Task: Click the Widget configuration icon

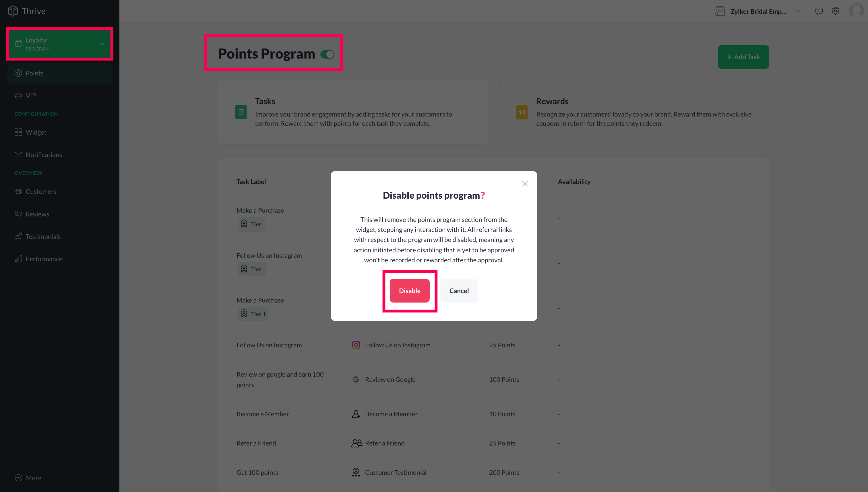Action: [18, 132]
